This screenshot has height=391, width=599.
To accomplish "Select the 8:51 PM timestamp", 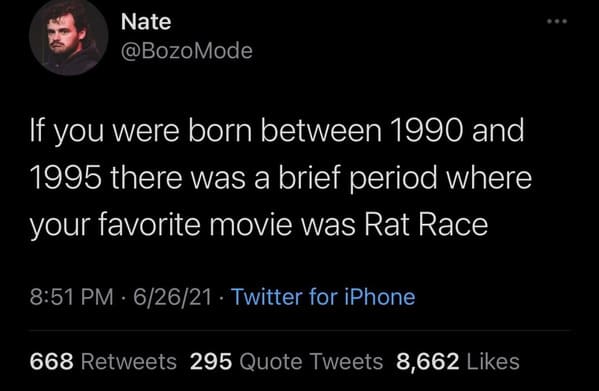I will pos(72,297).
